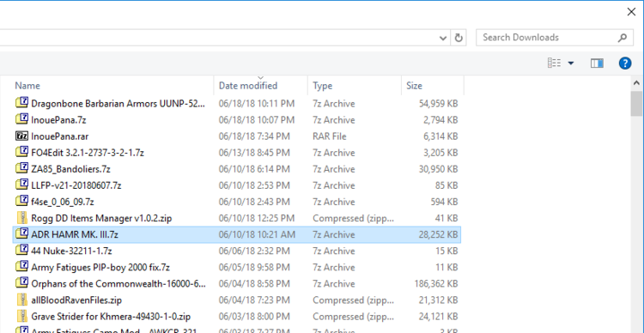Click the FO4Edit 3.2.1 archive icon
Screen dimensions: 644x333
click(21, 152)
